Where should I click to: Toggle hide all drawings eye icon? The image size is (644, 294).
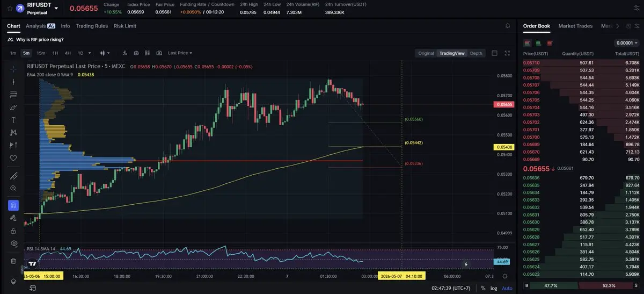(x=13, y=243)
